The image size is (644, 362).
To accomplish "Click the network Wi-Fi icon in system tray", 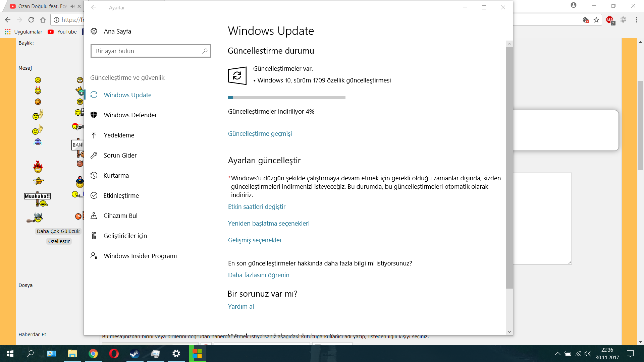I will pyautogui.click(x=578, y=354).
